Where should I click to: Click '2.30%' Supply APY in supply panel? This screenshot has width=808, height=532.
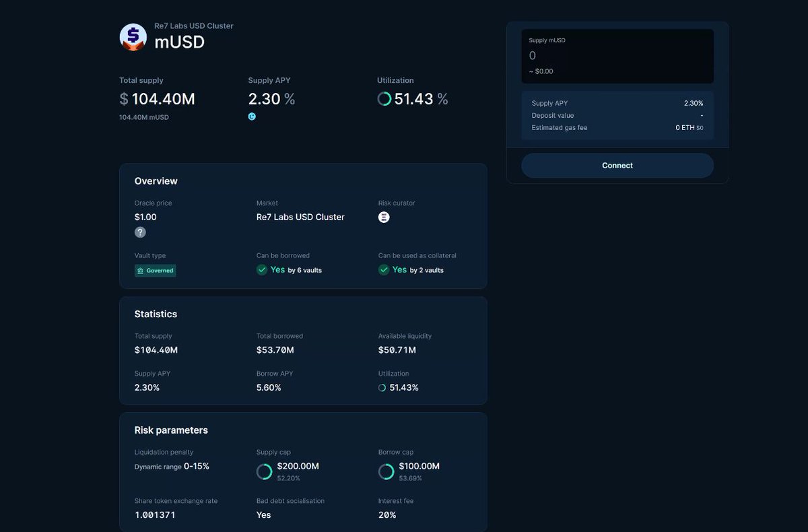tap(694, 104)
